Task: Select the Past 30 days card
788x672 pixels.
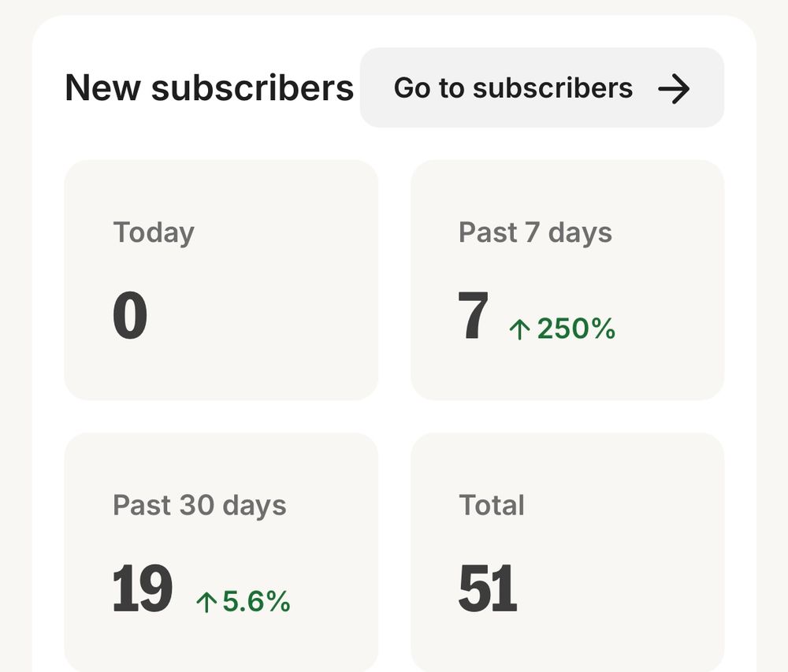Action: pyautogui.click(x=221, y=552)
